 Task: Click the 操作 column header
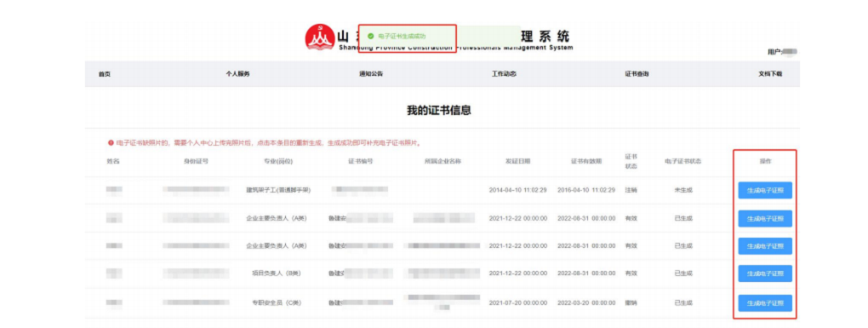point(766,161)
